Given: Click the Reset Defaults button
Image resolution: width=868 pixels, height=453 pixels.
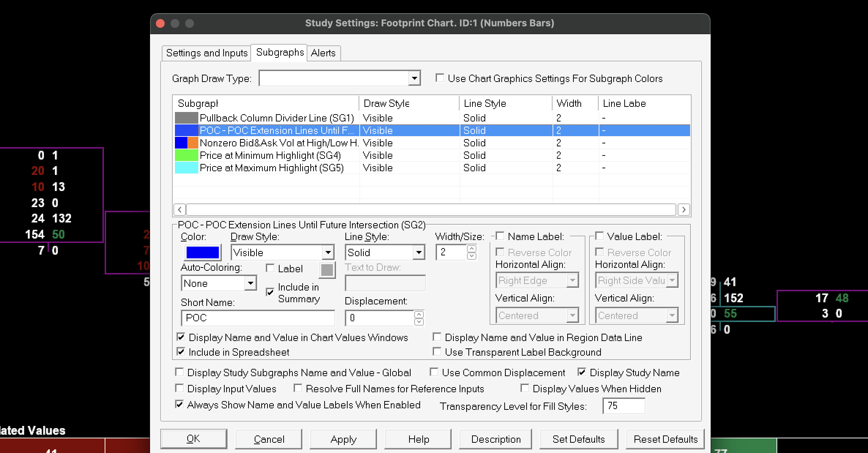Looking at the screenshot, I should 665,439.
